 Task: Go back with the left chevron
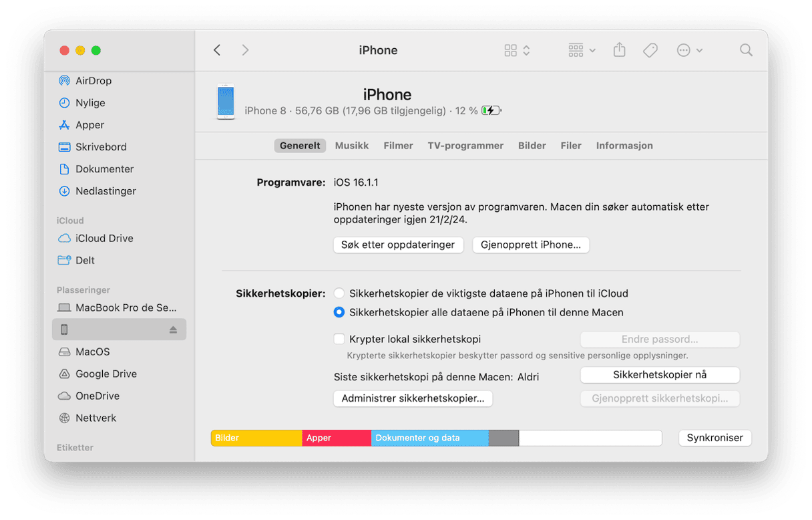[217, 50]
